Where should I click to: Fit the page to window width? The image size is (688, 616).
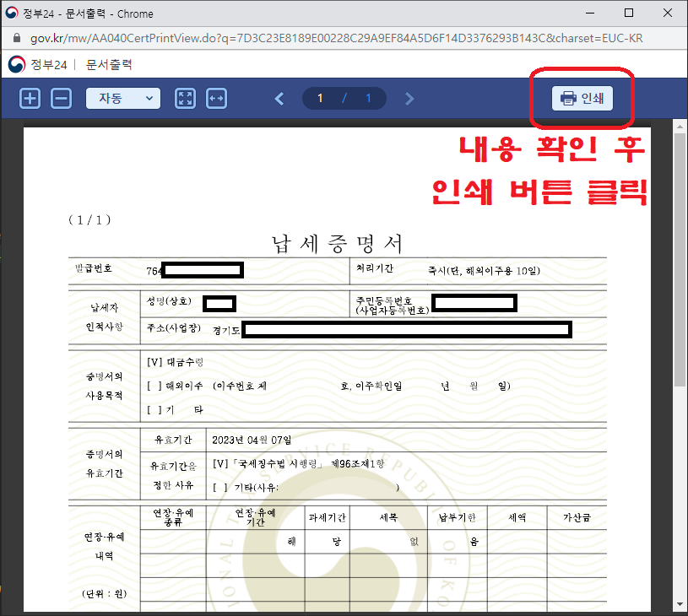[x=217, y=98]
